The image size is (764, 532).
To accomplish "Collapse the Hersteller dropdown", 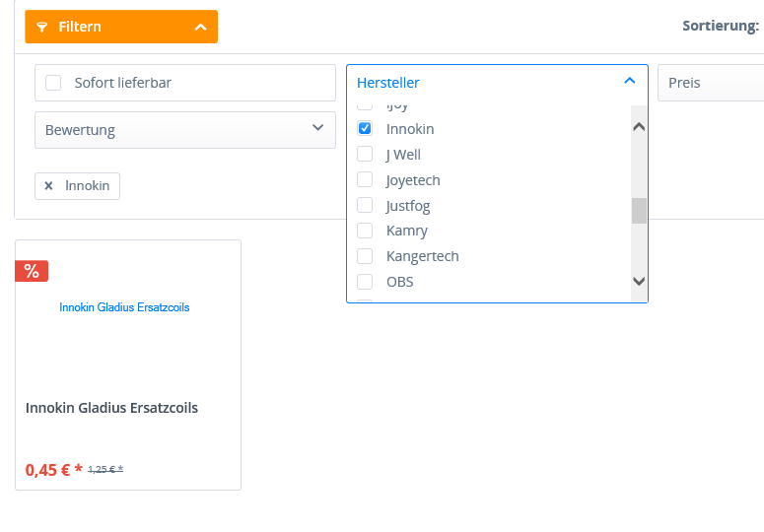I will 630,82.
